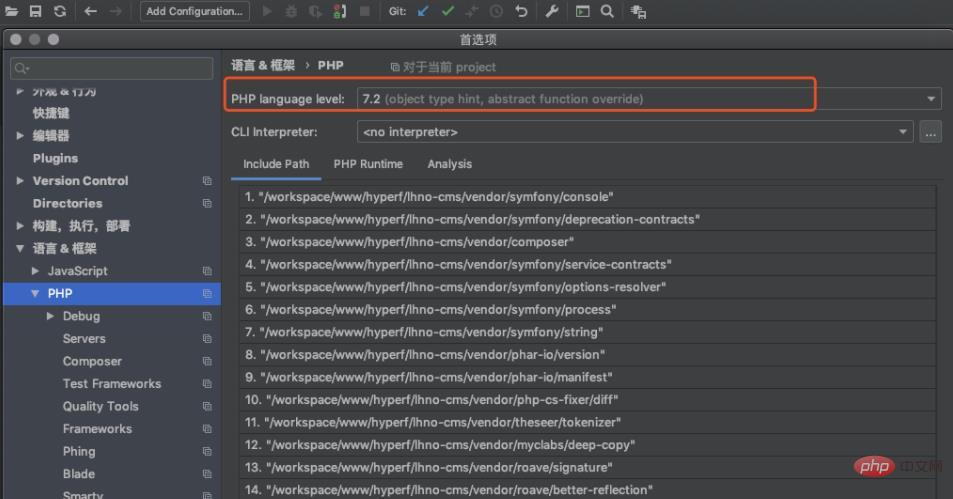The width and height of the screenshot is (953, 499).
Task: Switch to the PHP Runtime tab
Action: coord(368,164)
